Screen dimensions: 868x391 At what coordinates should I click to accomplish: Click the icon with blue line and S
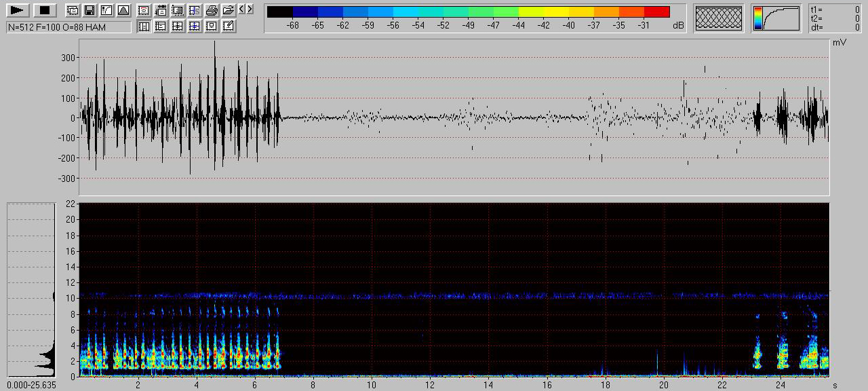[195, 10]
